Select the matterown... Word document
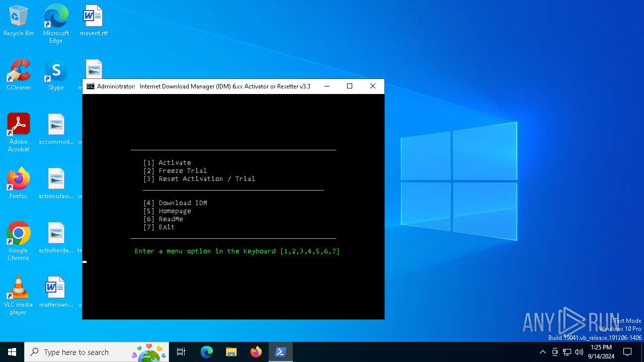This screenshot has height=362, width=644. [56, 293]
